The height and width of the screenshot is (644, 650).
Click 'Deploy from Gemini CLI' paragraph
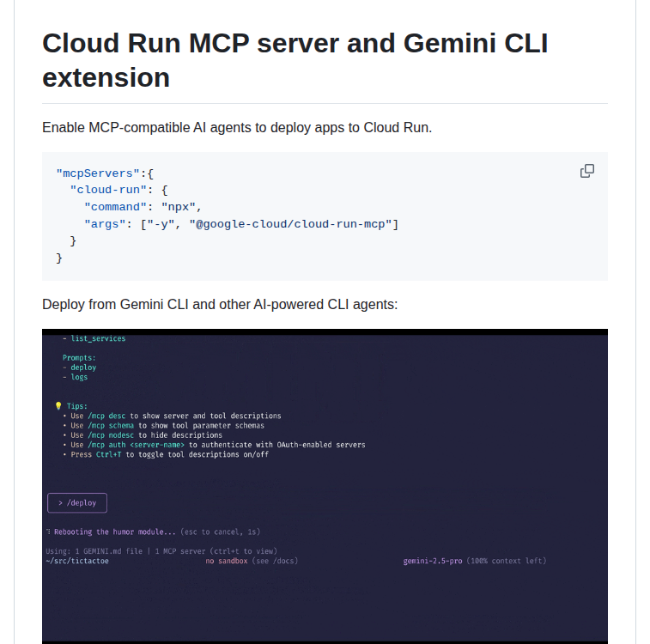tap(220, 305)
